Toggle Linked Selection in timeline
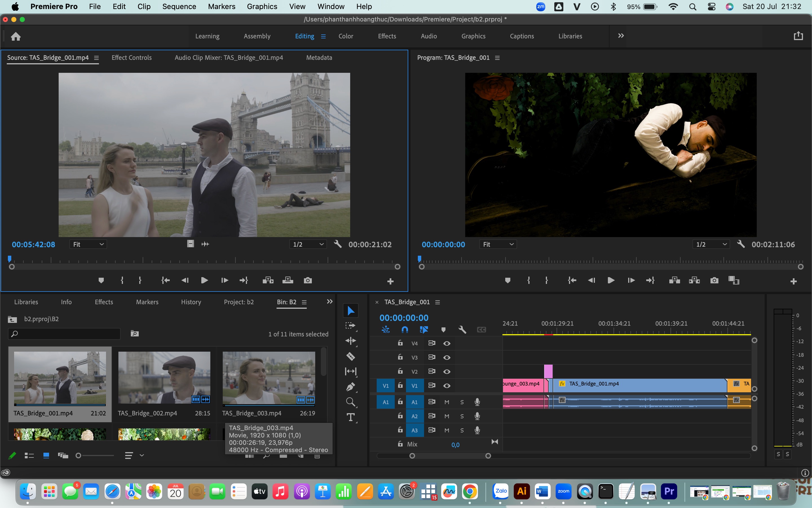This screenshot has height=508, width=812. (x=424, y=330)
